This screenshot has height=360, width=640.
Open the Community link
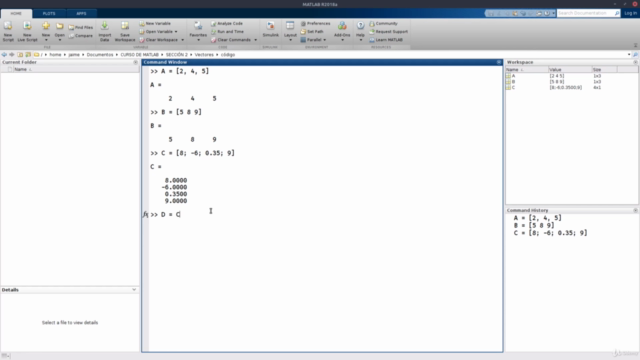[x=383, y=23]
